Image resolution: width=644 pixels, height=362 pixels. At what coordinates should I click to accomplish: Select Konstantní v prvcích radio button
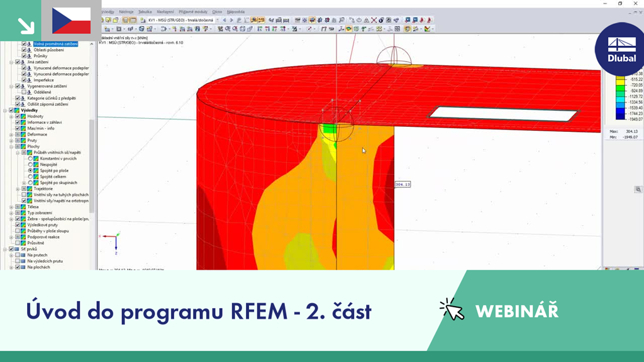point(30,158)
